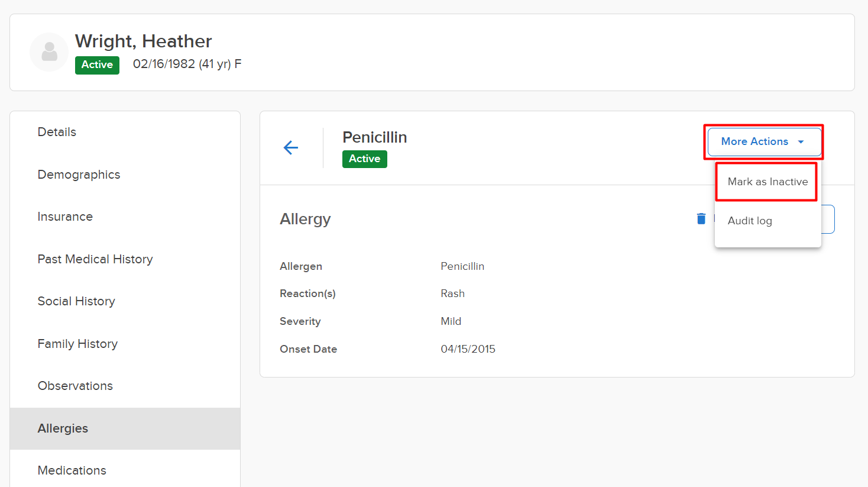Go to Demographics in the sidebar

click(79, 175)
